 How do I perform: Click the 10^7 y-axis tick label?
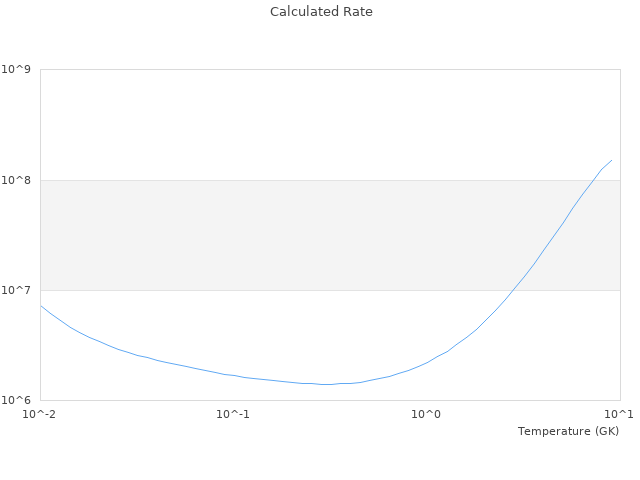tap(17, 290)
